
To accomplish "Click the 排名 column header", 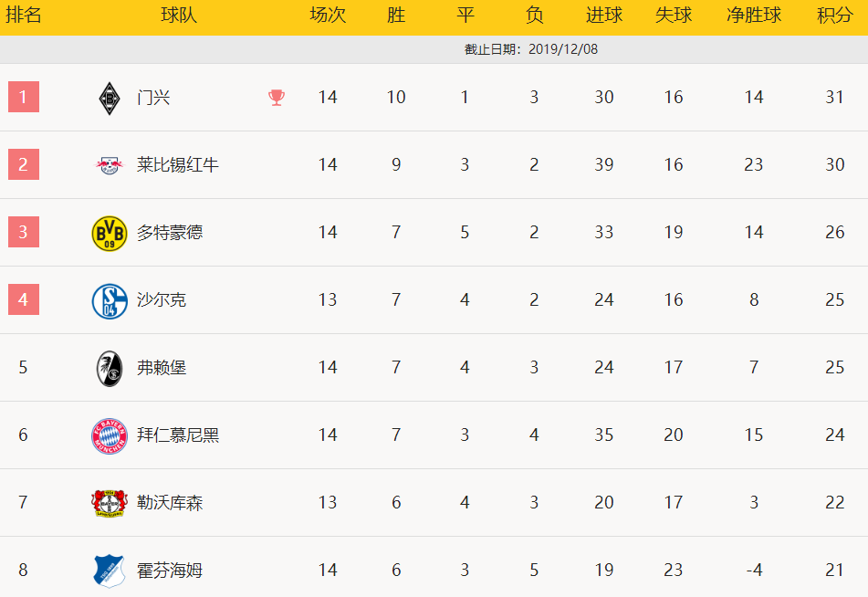I will (23, 15).
